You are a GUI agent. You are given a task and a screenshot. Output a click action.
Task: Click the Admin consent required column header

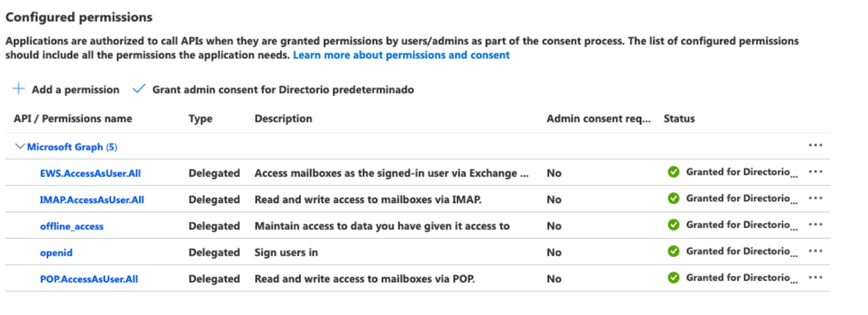coord(598,119)
